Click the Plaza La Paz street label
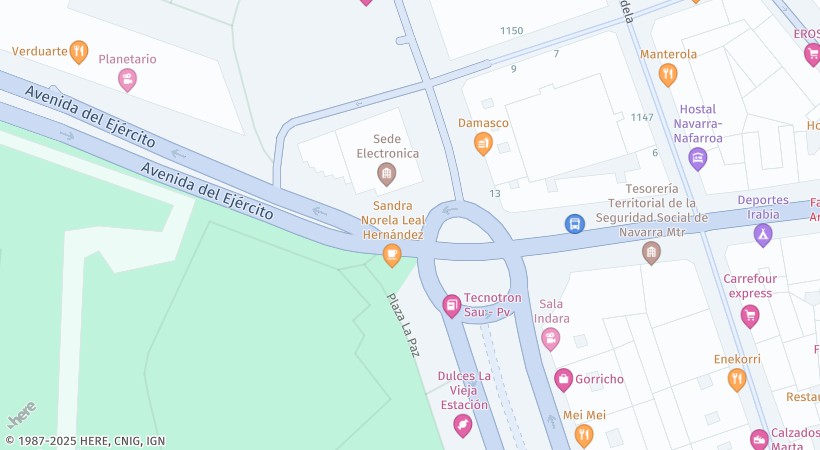This screenshot has width=820, height=450. pos(403,325)
